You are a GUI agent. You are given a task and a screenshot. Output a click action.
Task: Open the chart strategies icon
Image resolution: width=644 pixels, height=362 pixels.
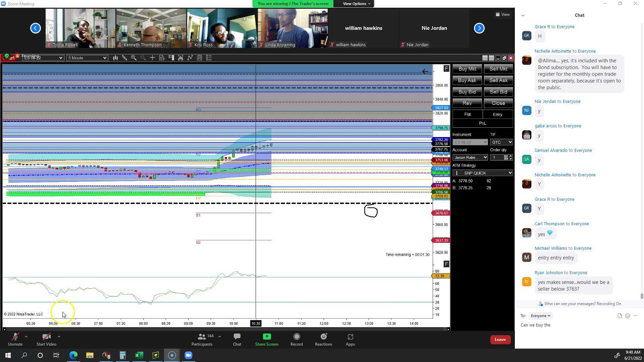pos(190,58)
